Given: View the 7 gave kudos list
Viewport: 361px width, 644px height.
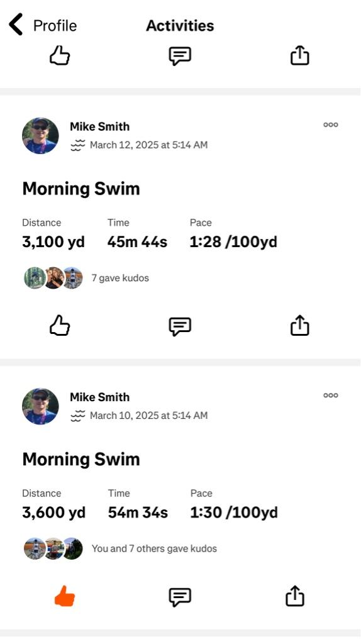Looking at the screenshot, I should (x=120, y=278).
